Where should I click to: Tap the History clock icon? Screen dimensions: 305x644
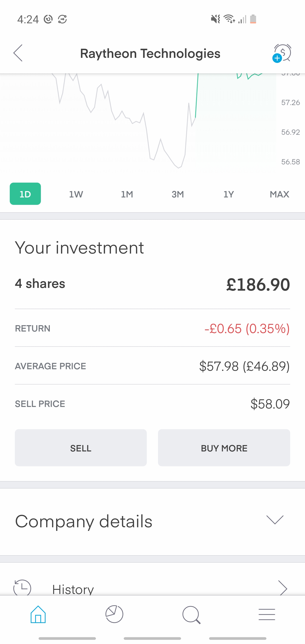click(22, 588)
